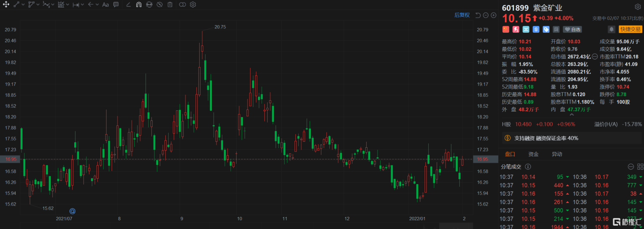The image size is (644, 229).
Task: Click the teal shuffle connect icon
Action: coord(526,29)
